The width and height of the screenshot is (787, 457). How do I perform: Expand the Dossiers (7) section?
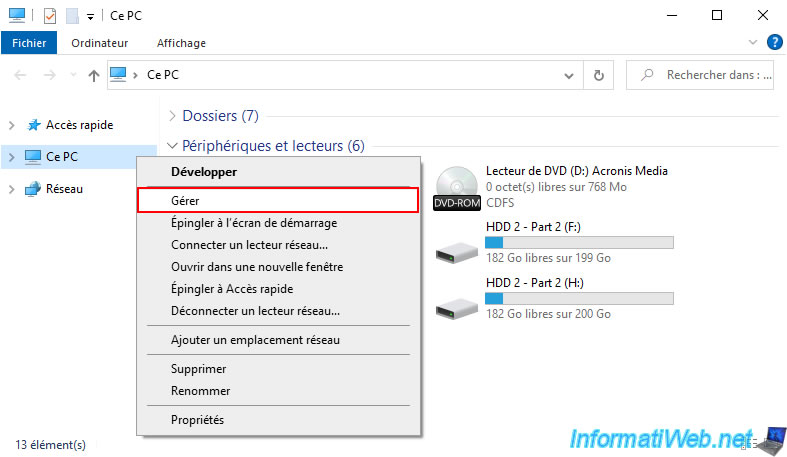point(173,116)
